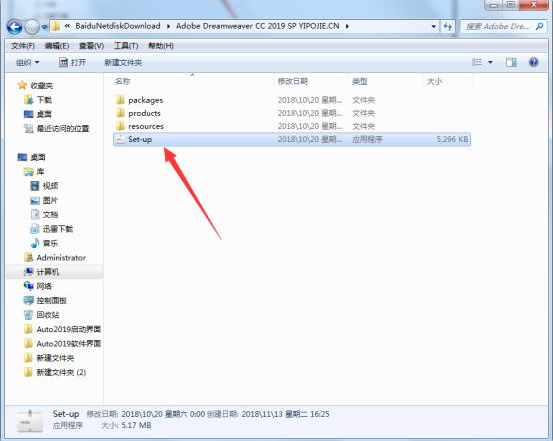The image size is (553, 441).
Task: Open recent pages dropdown next to Forward
Action: click(44, 27)
